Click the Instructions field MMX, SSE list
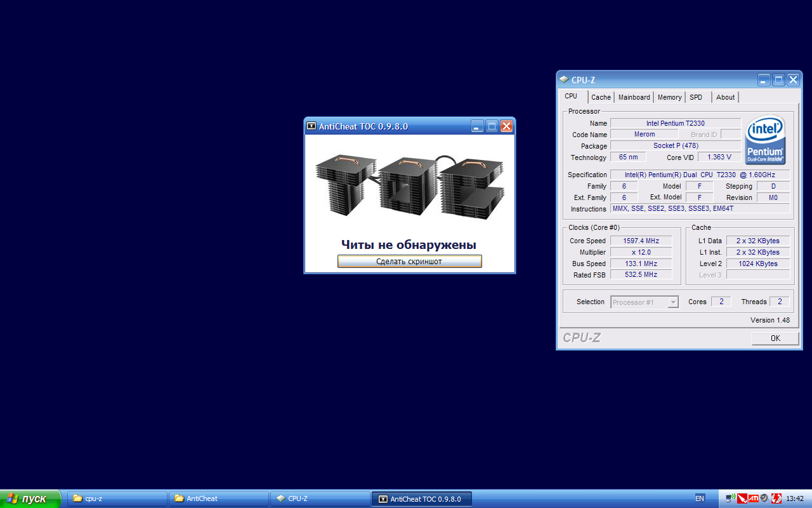The width and height of the screenshot is (812, 508). click(x=700, y=208)
